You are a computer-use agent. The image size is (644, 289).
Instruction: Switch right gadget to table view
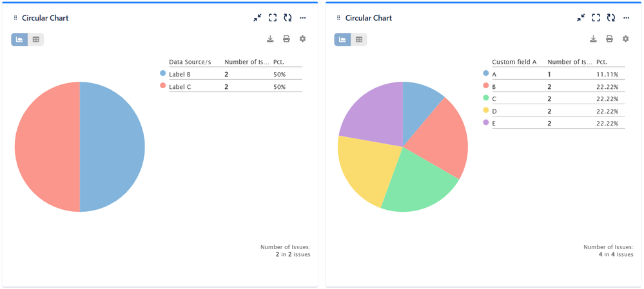point(359,39)
